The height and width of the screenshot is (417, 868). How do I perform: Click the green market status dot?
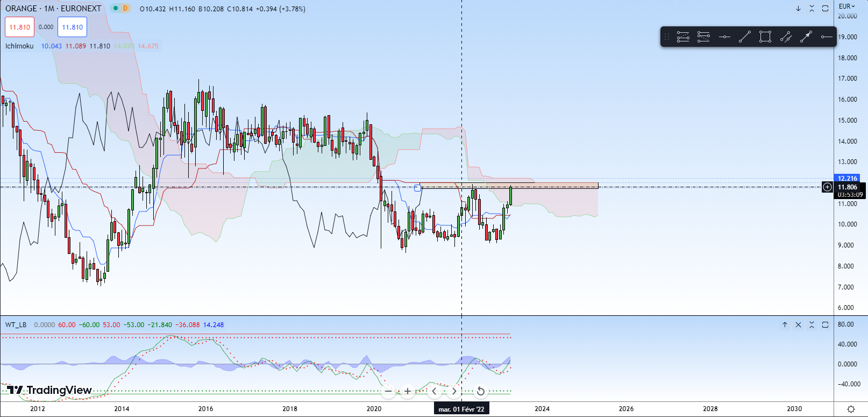click(115, 9)
